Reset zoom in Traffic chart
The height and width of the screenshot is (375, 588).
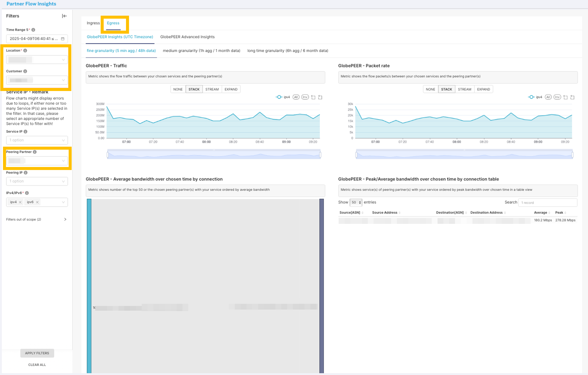tap(320, 97)
